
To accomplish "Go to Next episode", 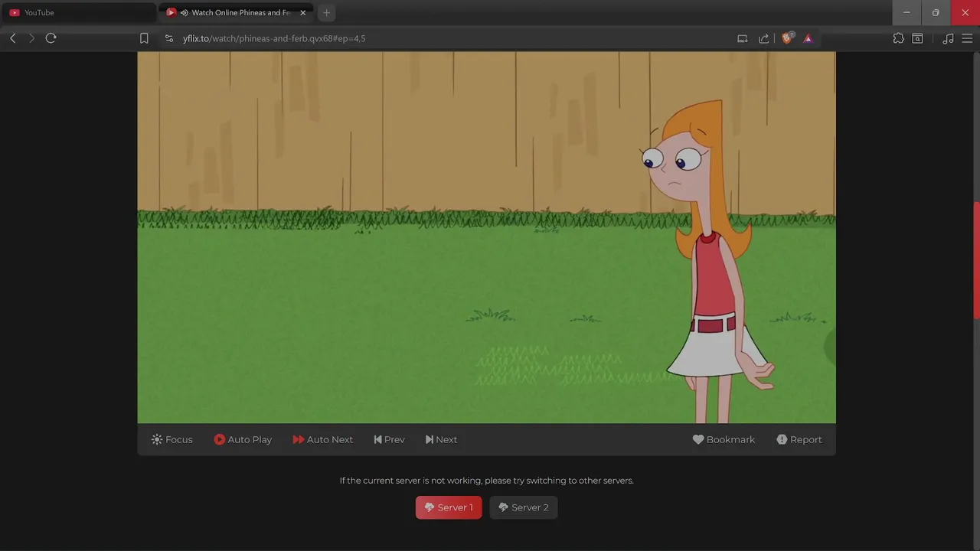I will coord(441,439).
